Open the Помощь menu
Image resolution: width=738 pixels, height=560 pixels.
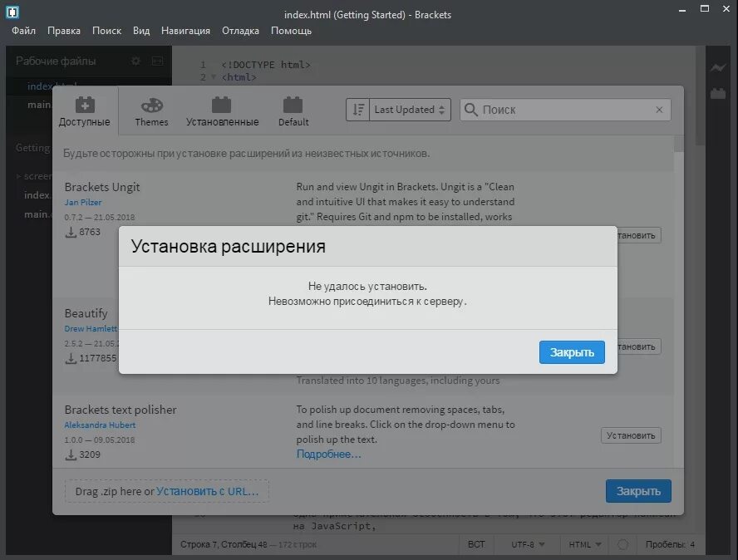click(x=291, y=31)
